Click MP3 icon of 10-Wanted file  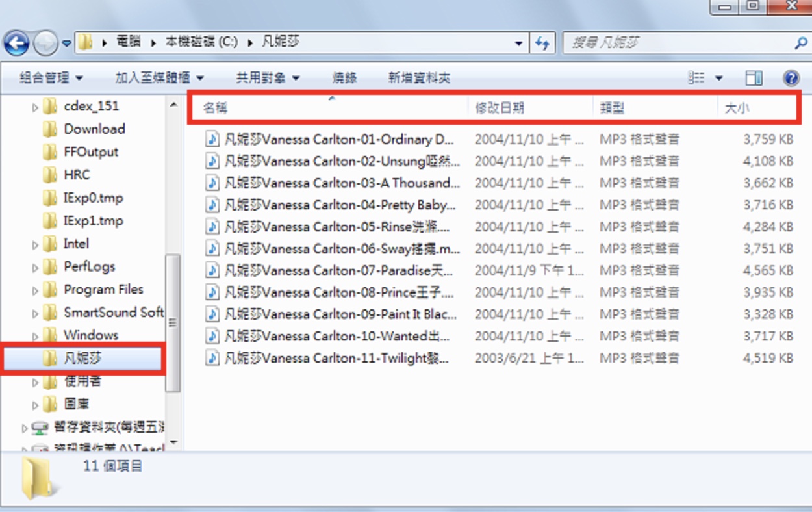[212, 335]
